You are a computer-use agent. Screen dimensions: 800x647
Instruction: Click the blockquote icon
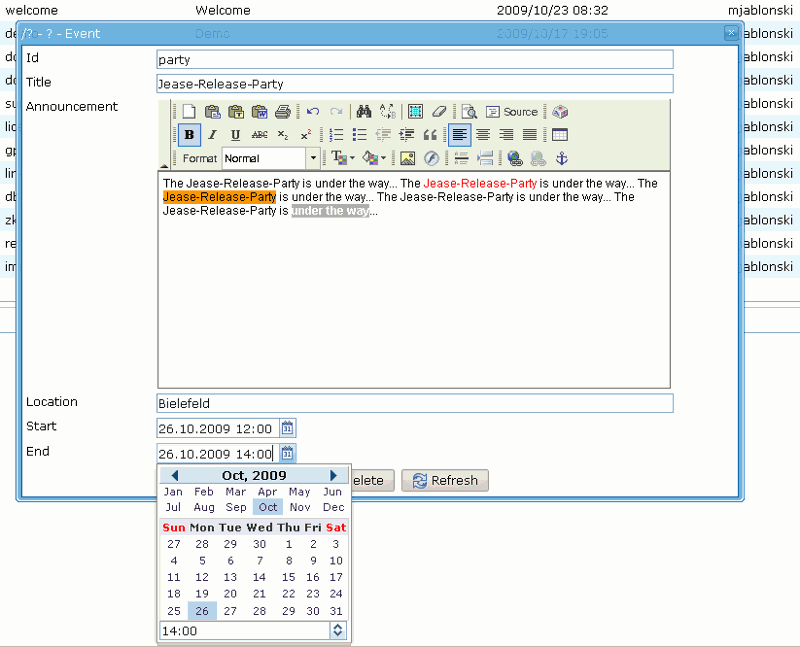point(431,135)
